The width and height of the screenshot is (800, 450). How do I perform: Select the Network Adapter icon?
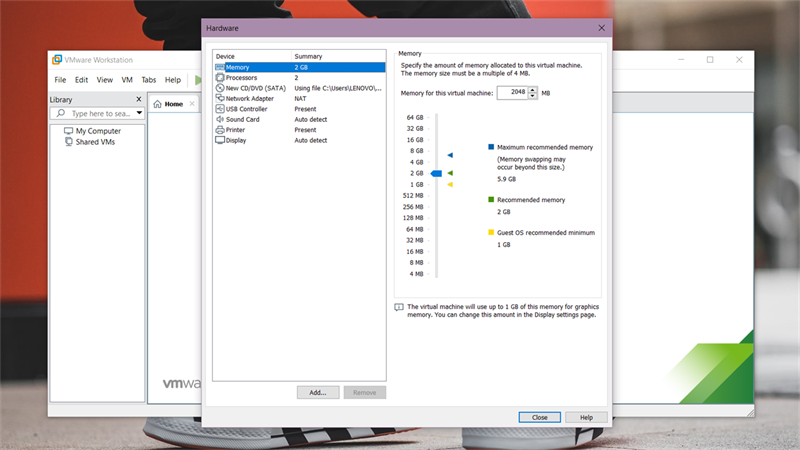220,98
